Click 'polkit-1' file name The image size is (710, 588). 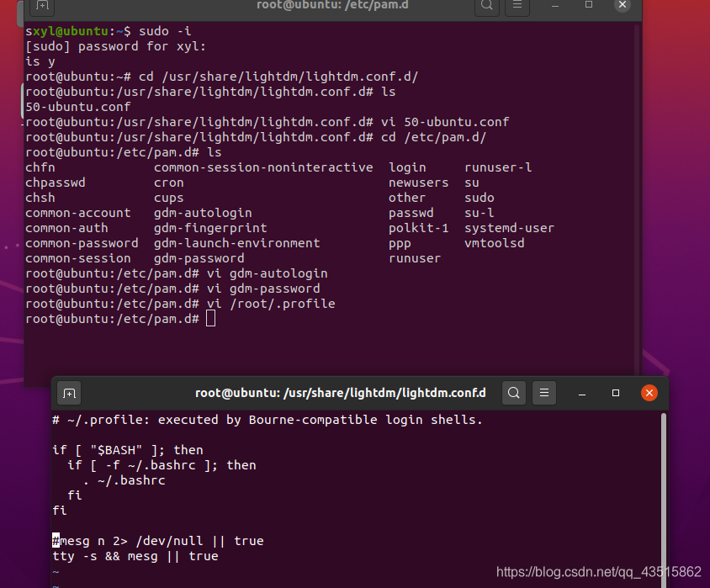click(418, 228)
